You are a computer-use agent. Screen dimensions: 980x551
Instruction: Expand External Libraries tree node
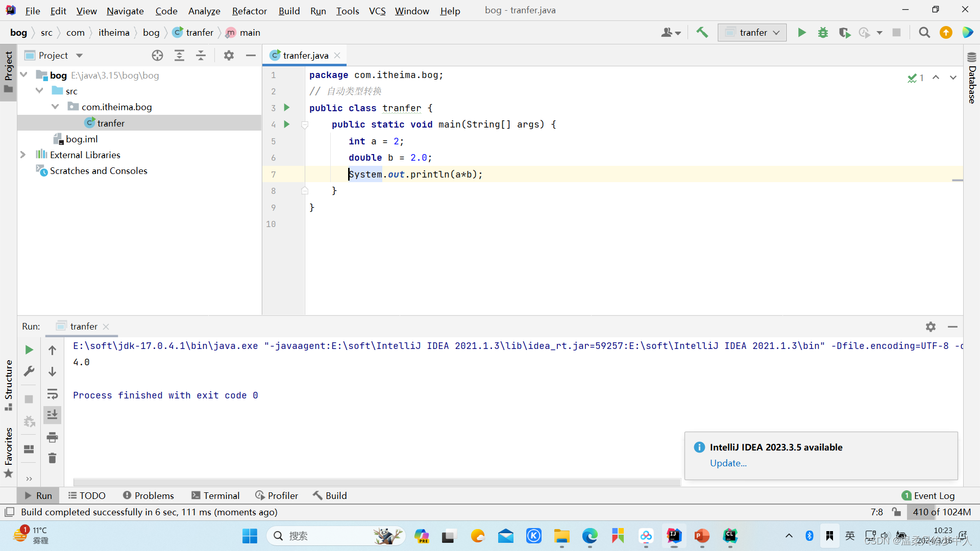[23, 155]
